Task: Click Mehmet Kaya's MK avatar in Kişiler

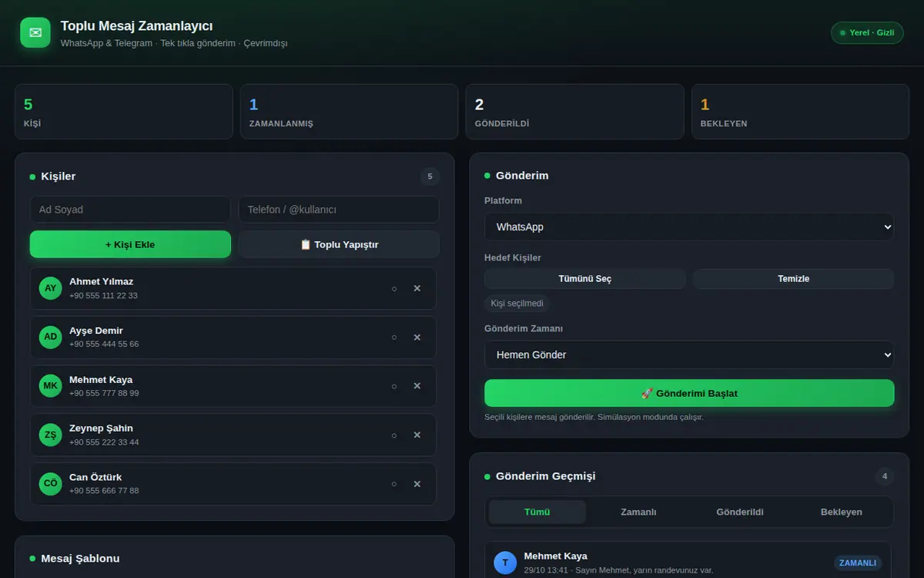Action: [x=51, y=386]
